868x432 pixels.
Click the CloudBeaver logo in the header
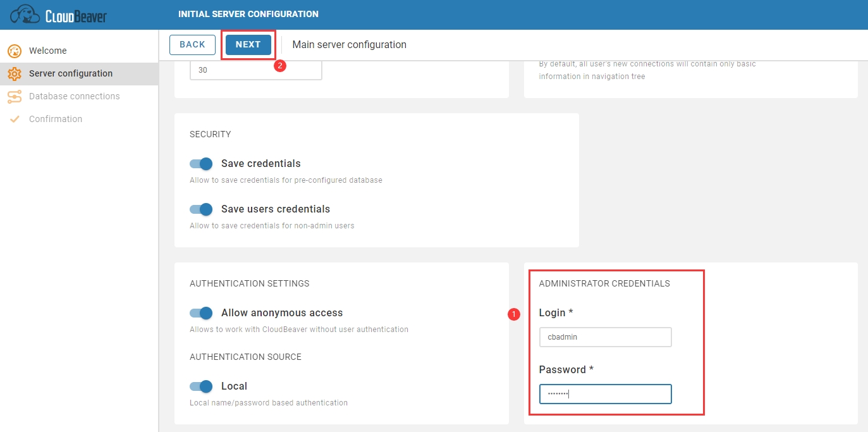(x=59, y=15)
